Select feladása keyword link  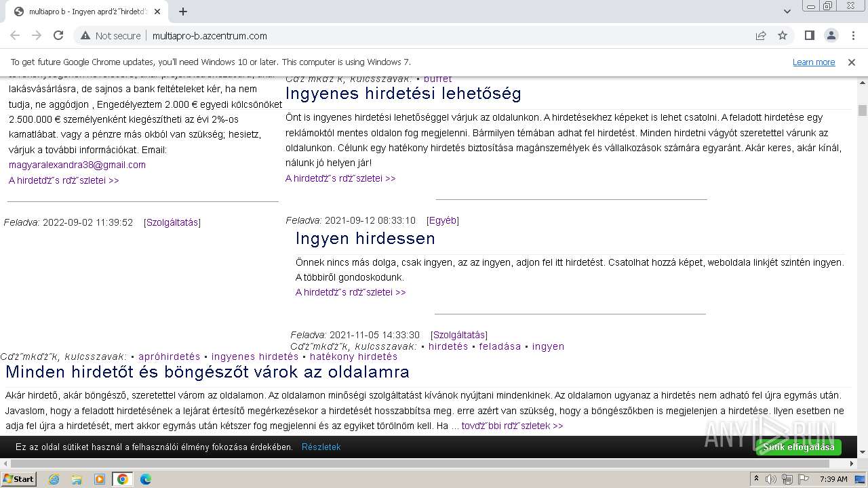500,346
